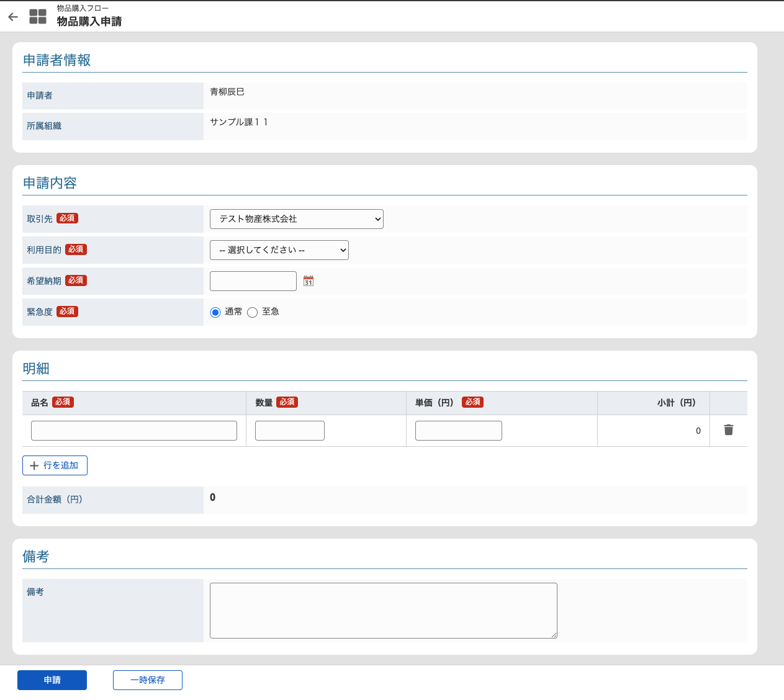Grab the 備考 textarea resize handle
784x700 pixels.
554,635
